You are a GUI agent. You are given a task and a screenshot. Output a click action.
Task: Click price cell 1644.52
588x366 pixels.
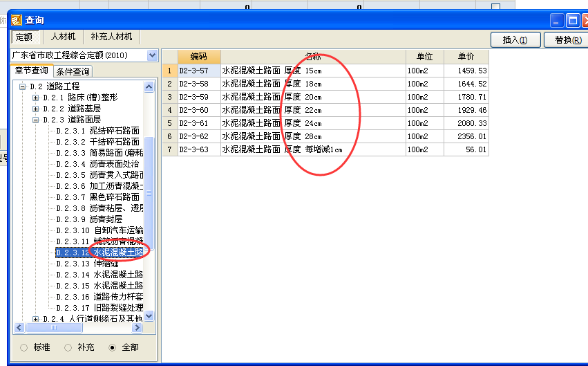(466, 84)
